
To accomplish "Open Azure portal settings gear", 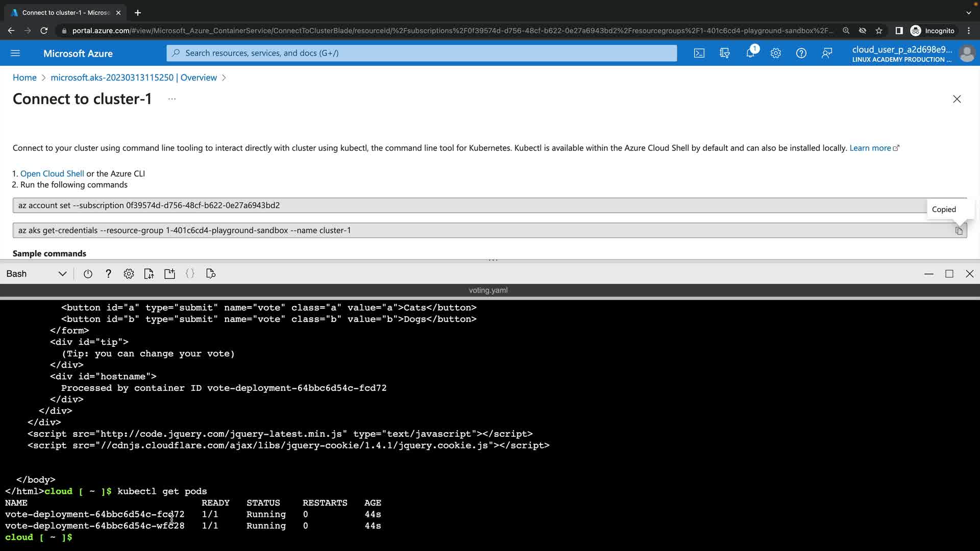I will click(776, 53).
